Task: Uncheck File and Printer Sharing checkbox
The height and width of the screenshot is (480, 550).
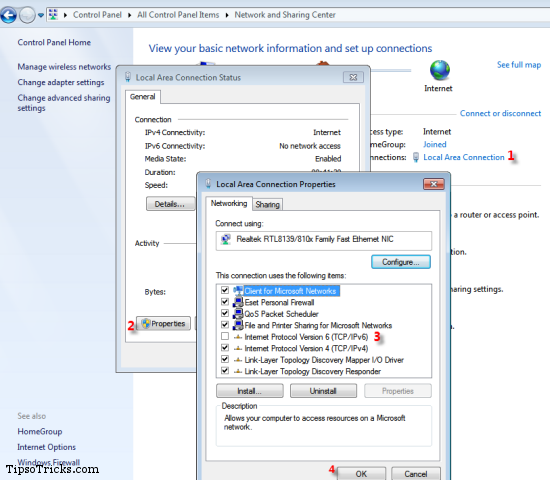Action: (225, 325)
